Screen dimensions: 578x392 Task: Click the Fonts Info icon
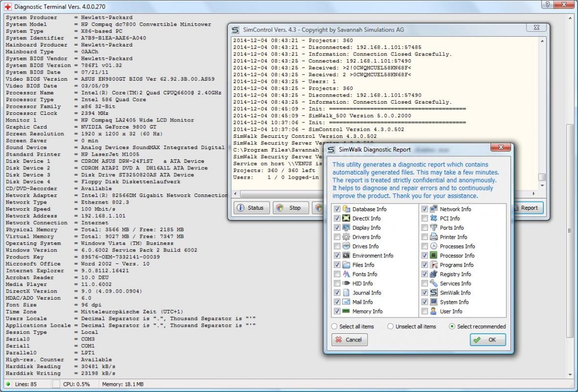tap(346, 274)
